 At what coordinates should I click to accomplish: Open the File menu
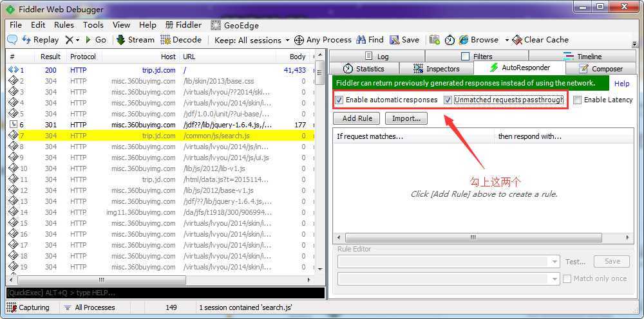tap(15, 25)
